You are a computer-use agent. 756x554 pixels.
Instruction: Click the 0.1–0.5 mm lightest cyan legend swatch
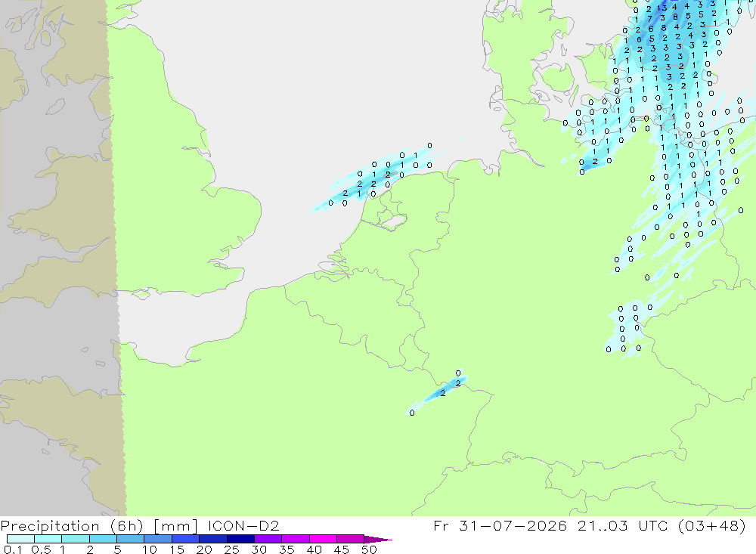pyautogui.click(x=20, y=539)
